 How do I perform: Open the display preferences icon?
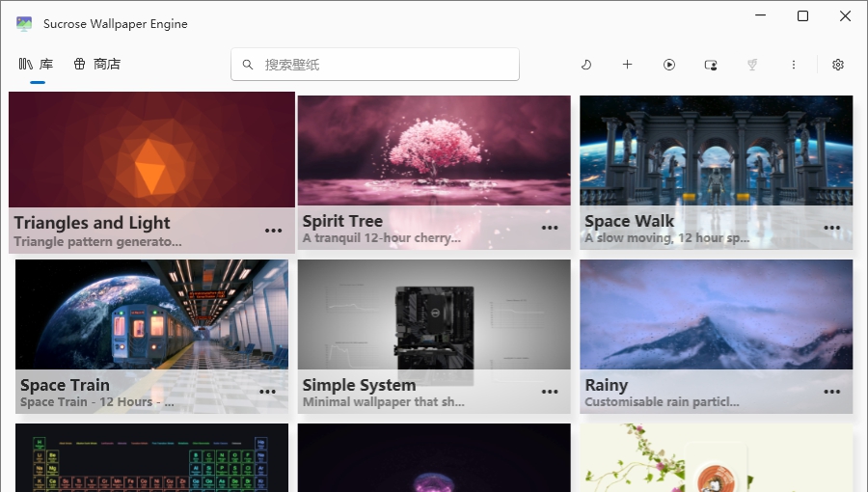tap(710, 65)
